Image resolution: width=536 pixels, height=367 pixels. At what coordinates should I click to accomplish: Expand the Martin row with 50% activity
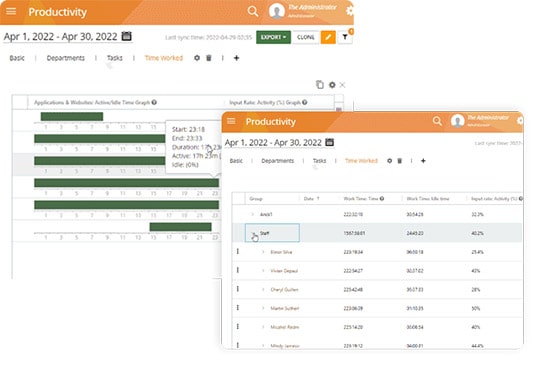click(263, 308)
